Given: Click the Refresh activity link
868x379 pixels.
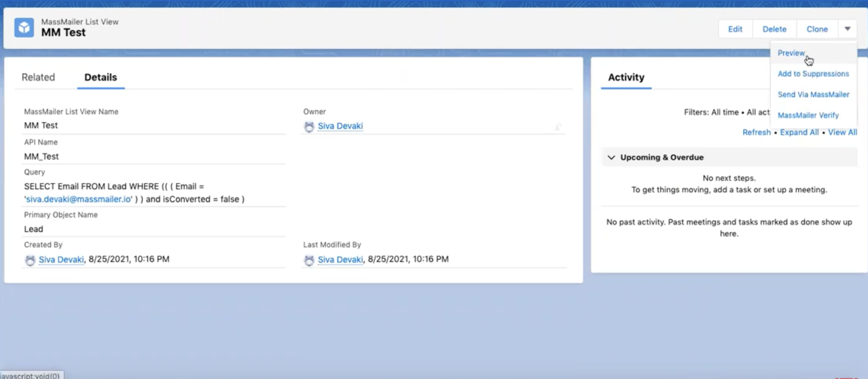Looking at the screenshot, I should (756, 132).
